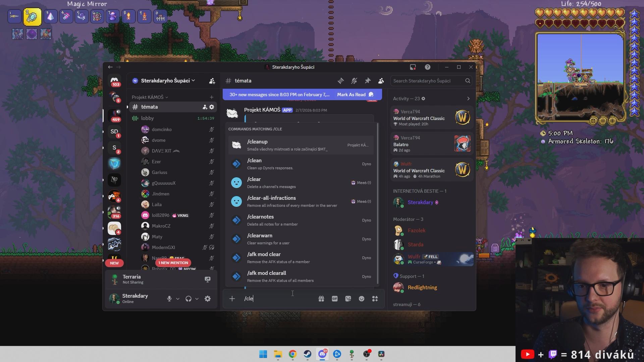Toggle headphones deafen

click(x=189, y=299)
